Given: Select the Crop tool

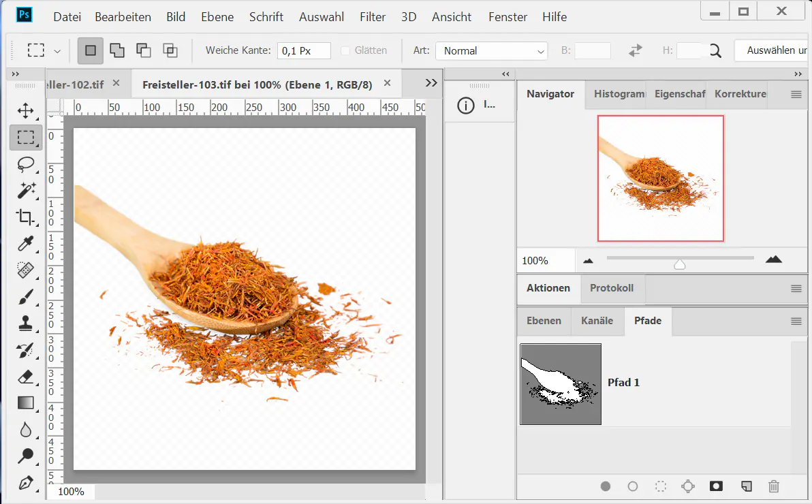Looking at the screenshot, I should coord(26,217).
